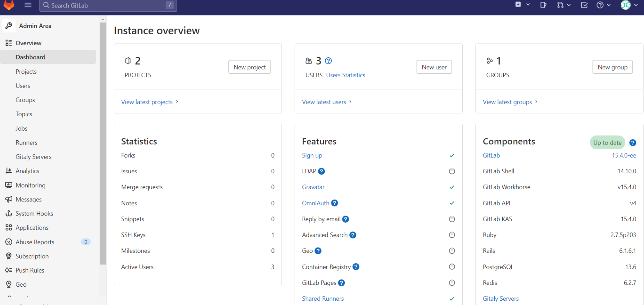Click the help icon next to Up to date
The height and width of the screenshot is (305, 644).
[x=632, y=143]
